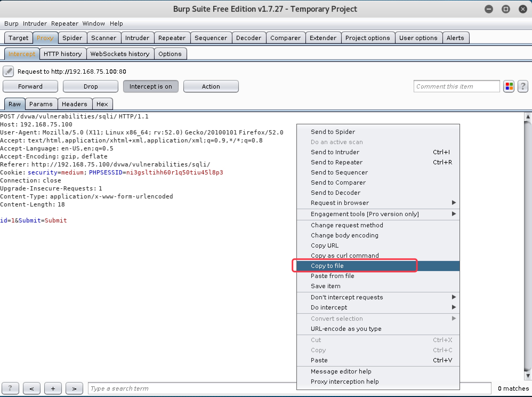The image size is (532, 397).
Task: Click the scrollbar down arrow
Action: click(528, 376)
